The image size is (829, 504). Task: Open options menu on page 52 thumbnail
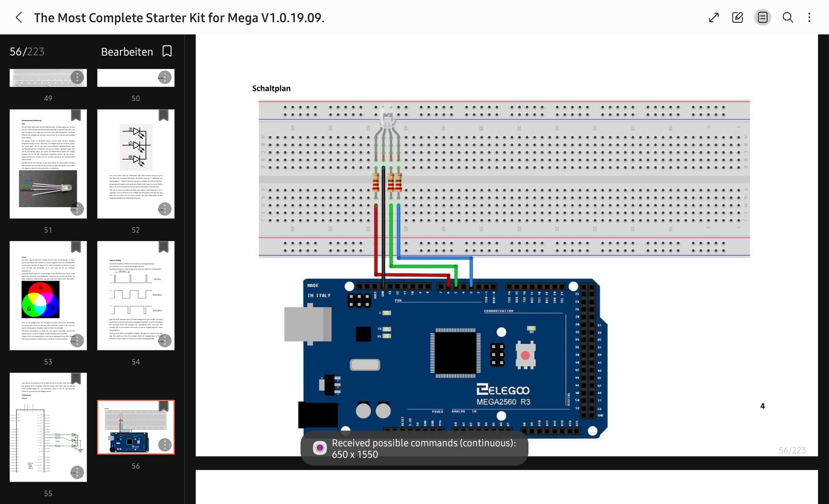tap(164, 209)
